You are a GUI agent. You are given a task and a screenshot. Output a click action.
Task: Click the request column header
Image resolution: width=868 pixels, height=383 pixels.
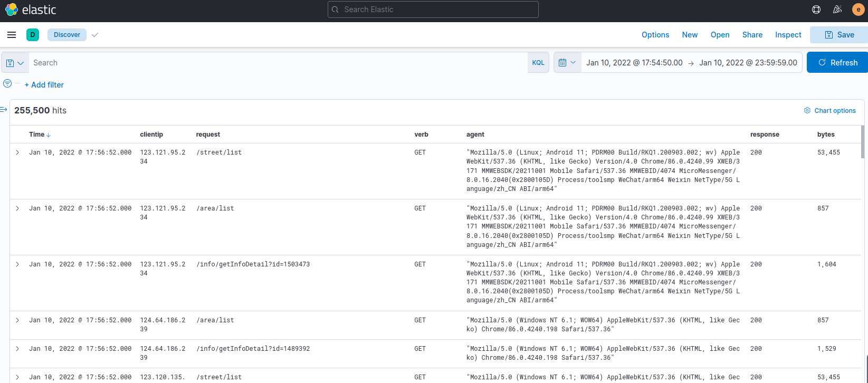pos(208,135)
